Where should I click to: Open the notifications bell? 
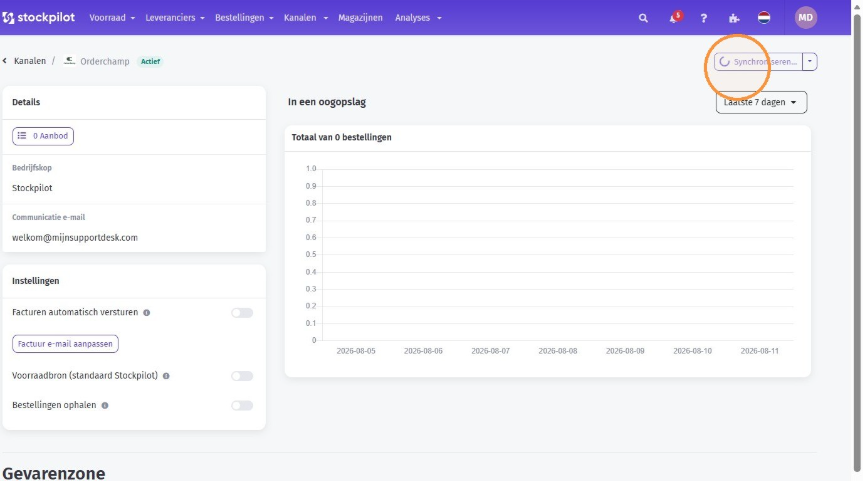pos(674,18)
